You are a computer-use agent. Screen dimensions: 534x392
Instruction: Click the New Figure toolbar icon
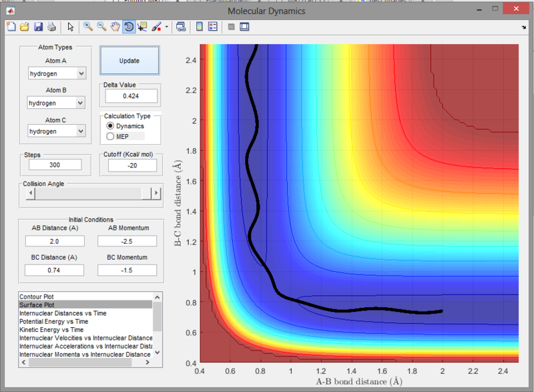(11, 27)
